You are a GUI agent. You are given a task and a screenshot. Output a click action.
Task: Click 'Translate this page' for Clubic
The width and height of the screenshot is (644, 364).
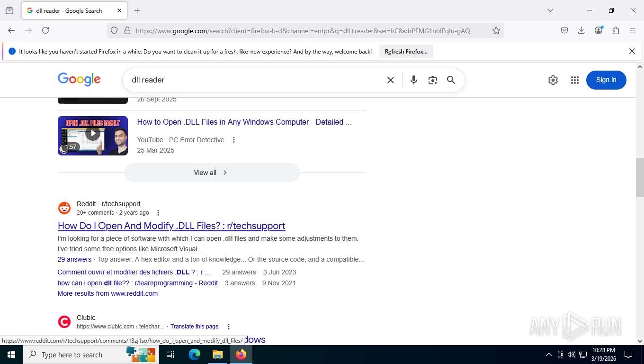coord(195,327)
